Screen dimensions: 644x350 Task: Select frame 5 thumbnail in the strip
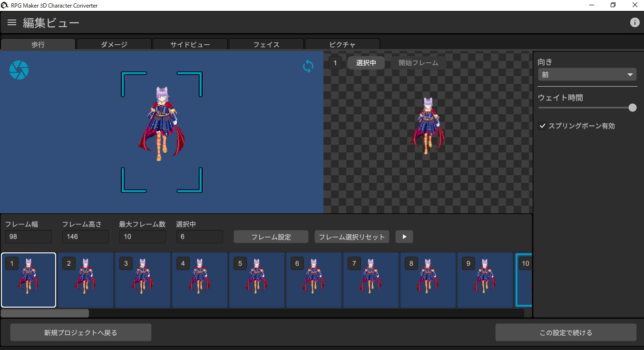coord(257,280)
